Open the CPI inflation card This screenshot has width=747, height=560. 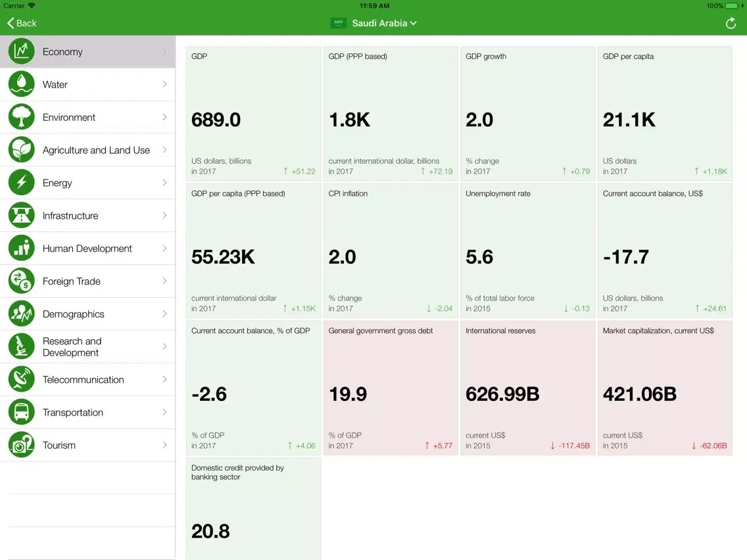[390, 250]
